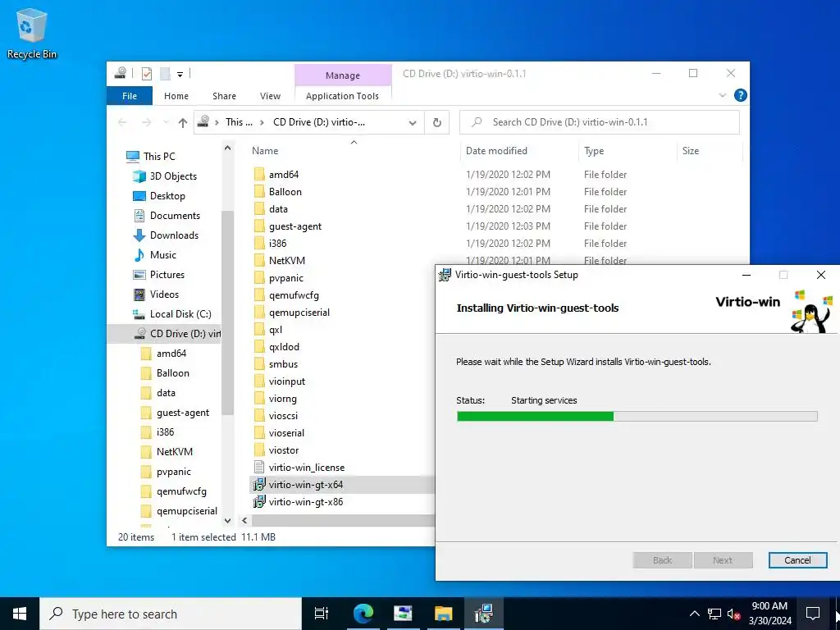Cancel the Virtio-win-guest-tools setup
Viewport: 840px width, 630px height.
point(797,560)
